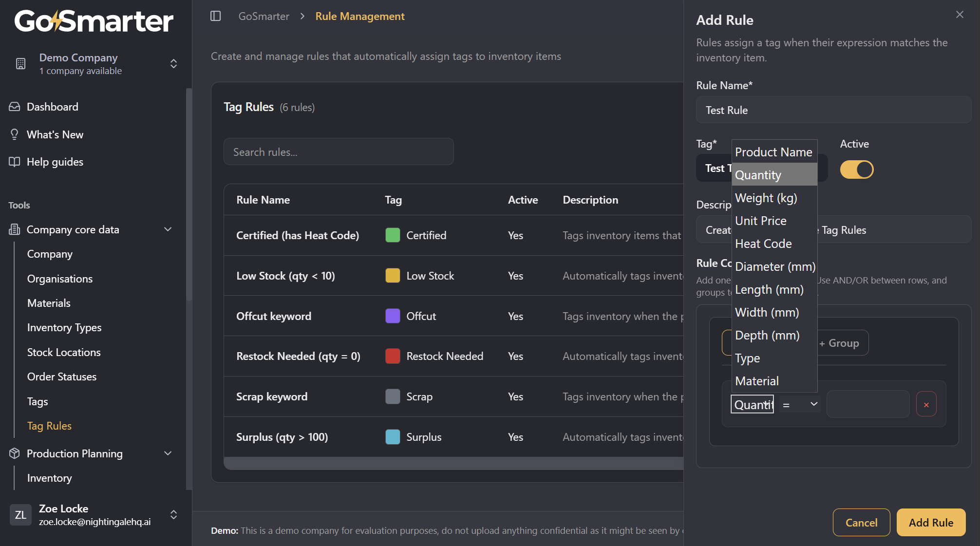This screenshot has width=980, height=546.
Task: Collapse the Company core data section
Action: [168, 229]
